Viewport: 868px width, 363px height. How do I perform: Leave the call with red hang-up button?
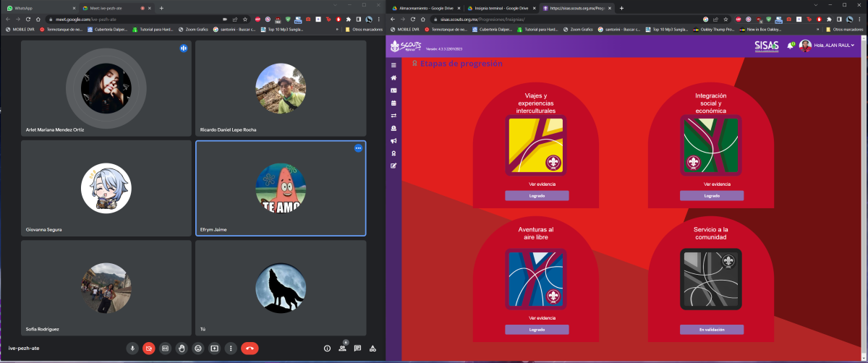click(x=250, y=348)
